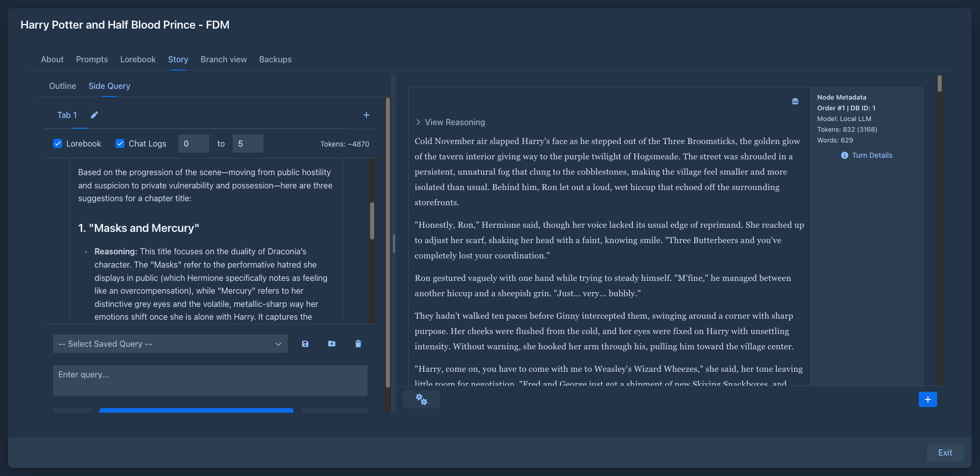Open generation settings gears icon
The width and height of the screenshot is (980, 476).
tap(422, 399)
